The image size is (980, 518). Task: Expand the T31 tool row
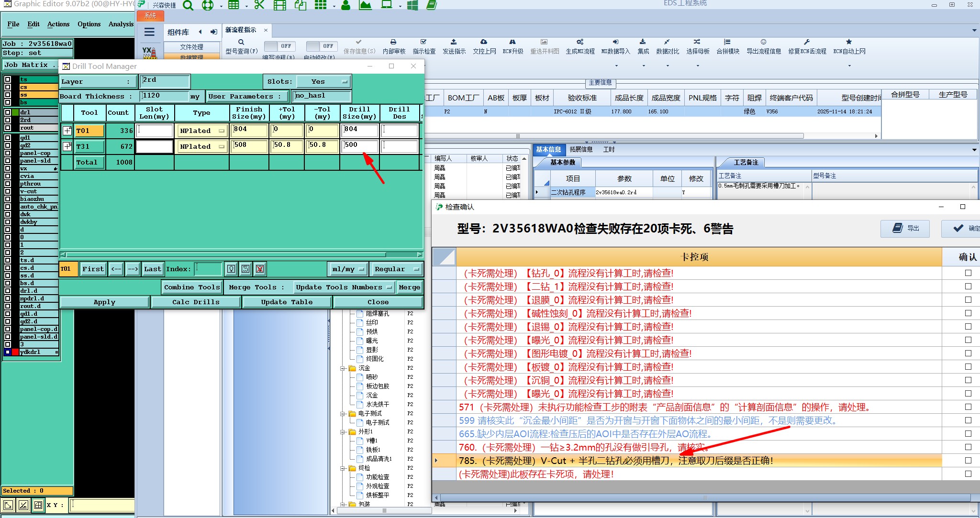[67, 146]
